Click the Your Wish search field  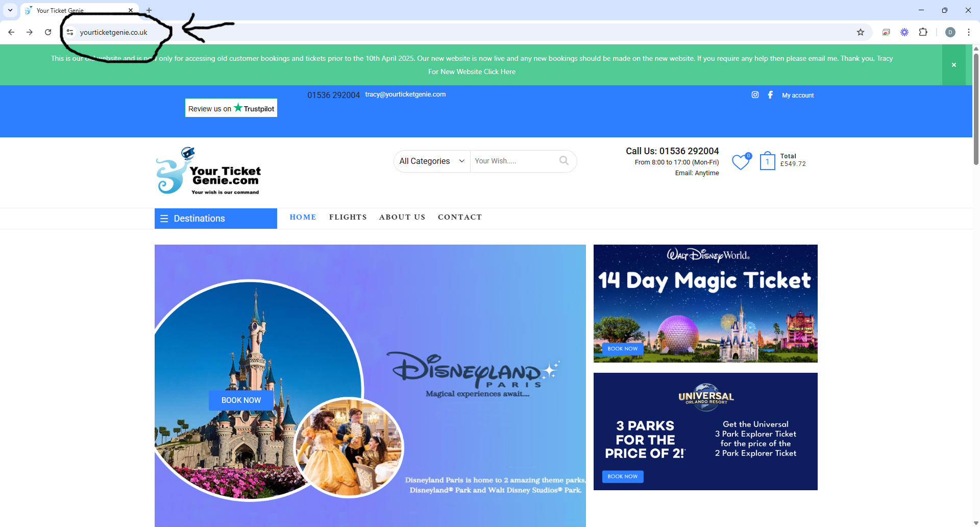514,161
